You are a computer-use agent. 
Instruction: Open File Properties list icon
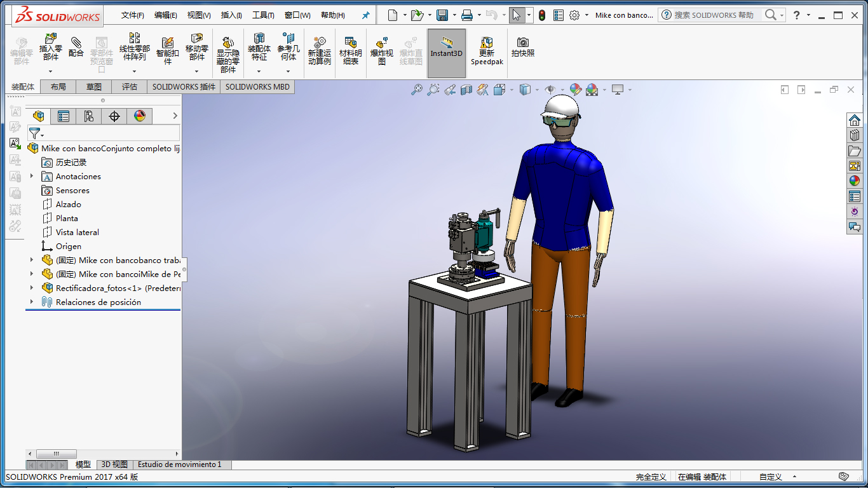559,15
